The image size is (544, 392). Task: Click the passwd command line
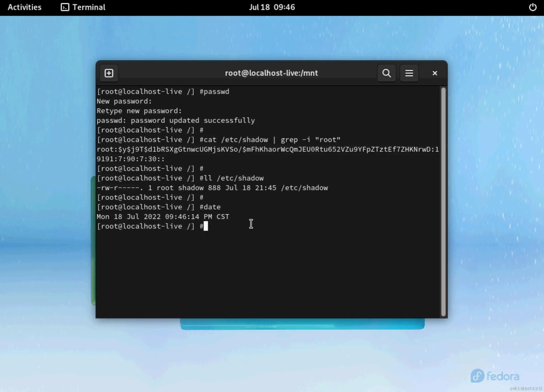163,92
